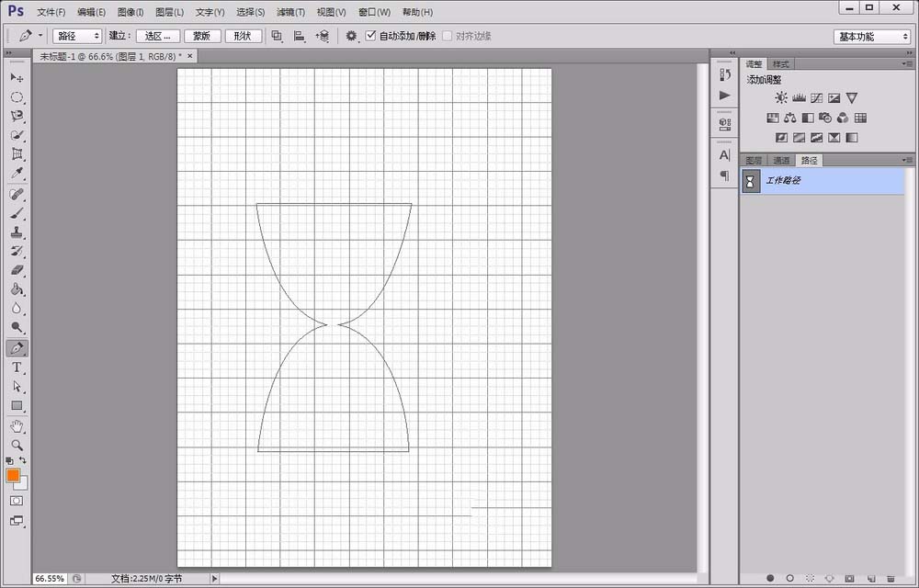Viewport: 919px width, 588px height.
Task: Select the Move tool
Action: [17, 77]
